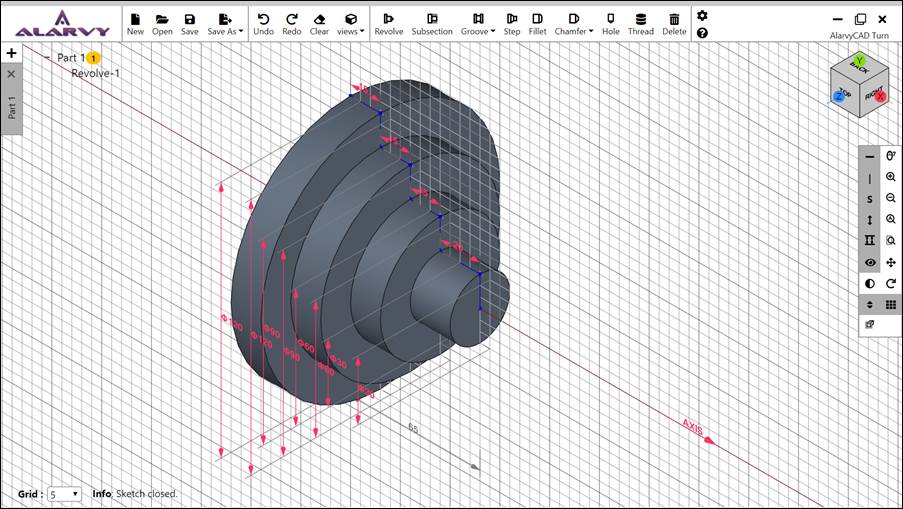
Task: Click the TOP face of view cube
Action: pos(844,93)
